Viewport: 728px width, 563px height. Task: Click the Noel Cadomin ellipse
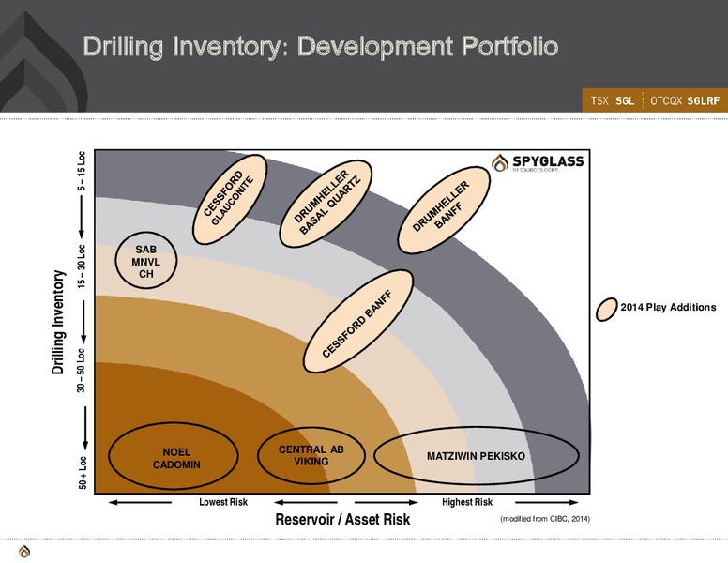[174, 456]
